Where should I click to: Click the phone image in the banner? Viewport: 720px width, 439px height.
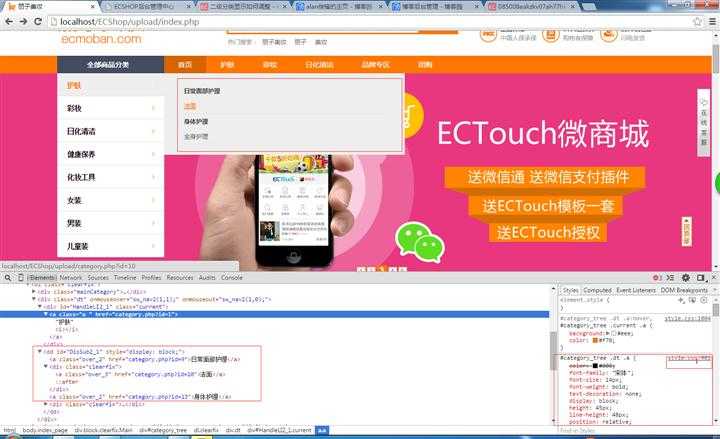tap(294, 211)
